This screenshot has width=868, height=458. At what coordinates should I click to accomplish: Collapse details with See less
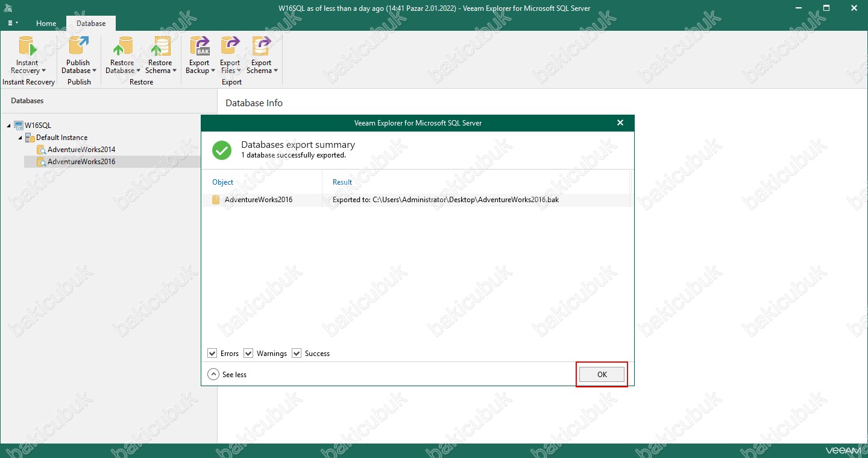(x=227, y=374)
